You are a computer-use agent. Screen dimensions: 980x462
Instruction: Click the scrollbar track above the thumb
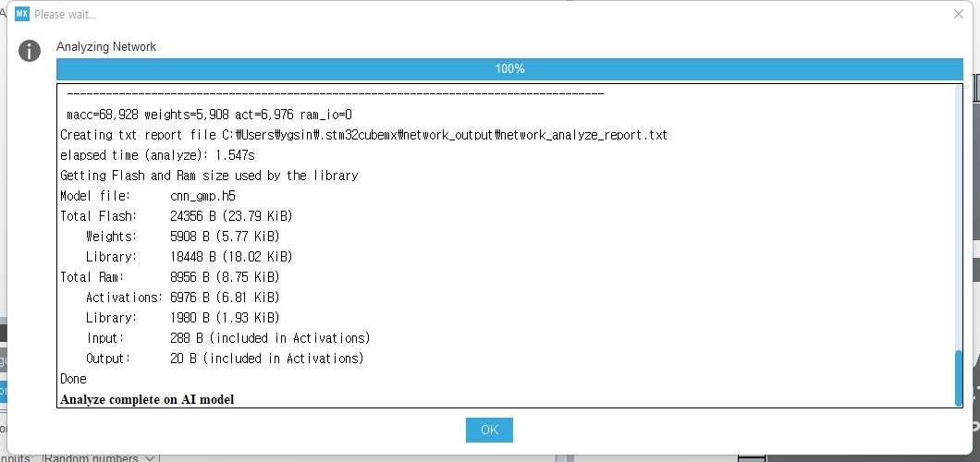pyautogui.click(x=959, y=218)
